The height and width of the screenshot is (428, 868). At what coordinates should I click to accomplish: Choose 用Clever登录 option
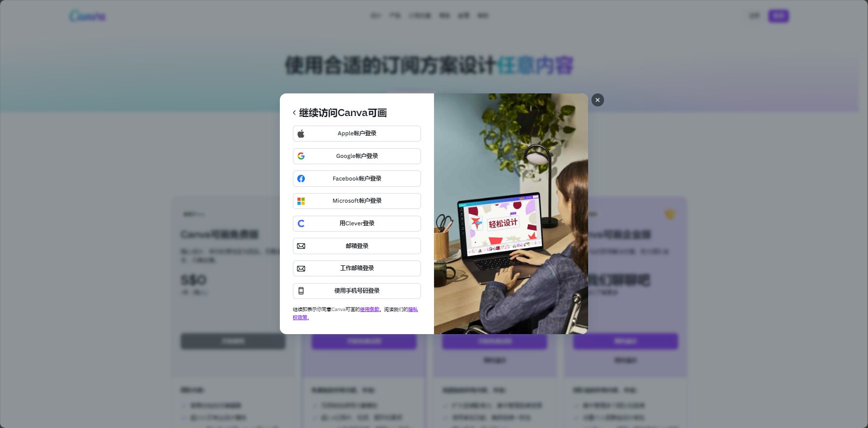(356, 223)
